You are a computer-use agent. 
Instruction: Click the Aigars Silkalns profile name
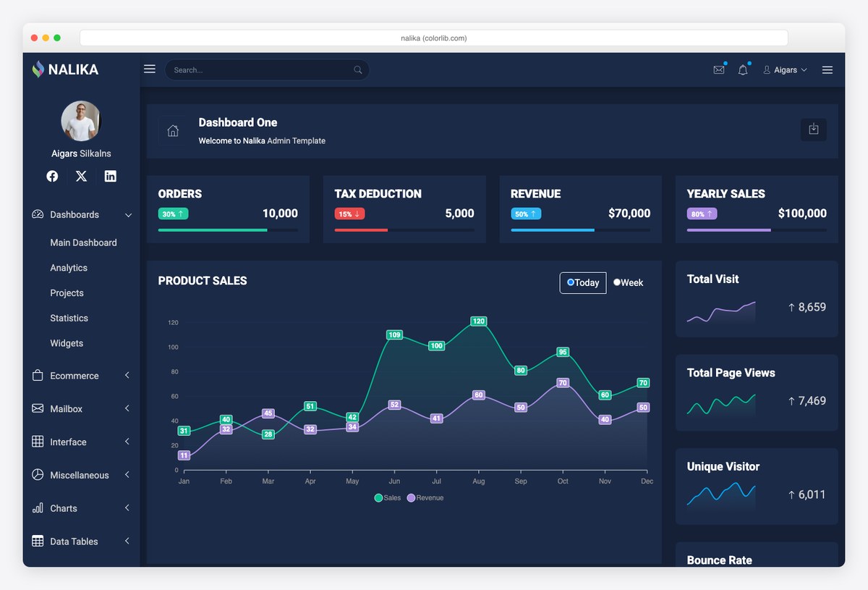pos(81,153)
